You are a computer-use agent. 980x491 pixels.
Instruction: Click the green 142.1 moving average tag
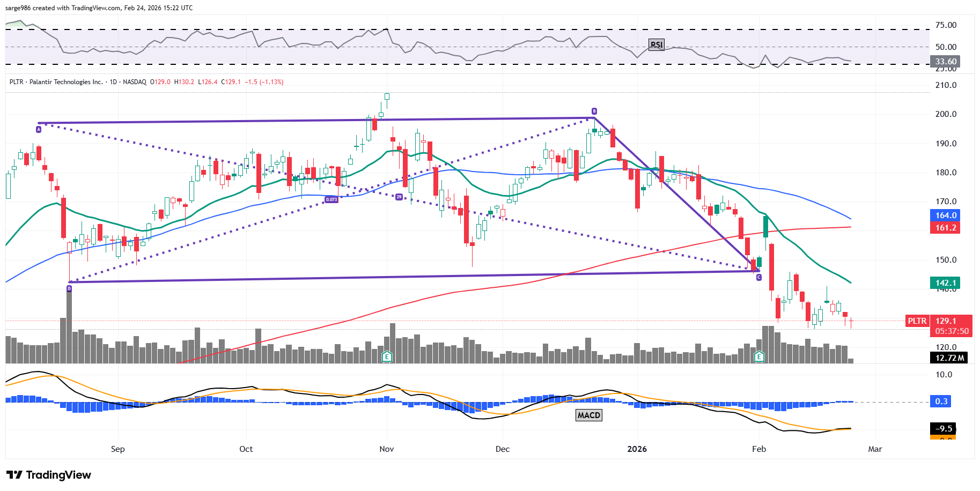pyautogui.click(x=945, y=283)
